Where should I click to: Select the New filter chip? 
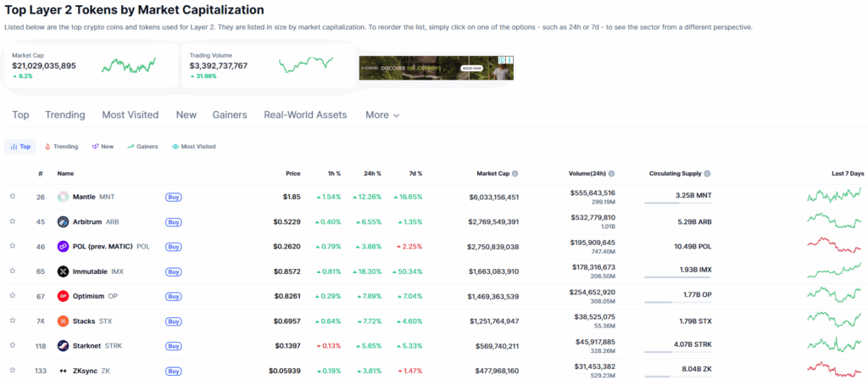coord(103,146)
